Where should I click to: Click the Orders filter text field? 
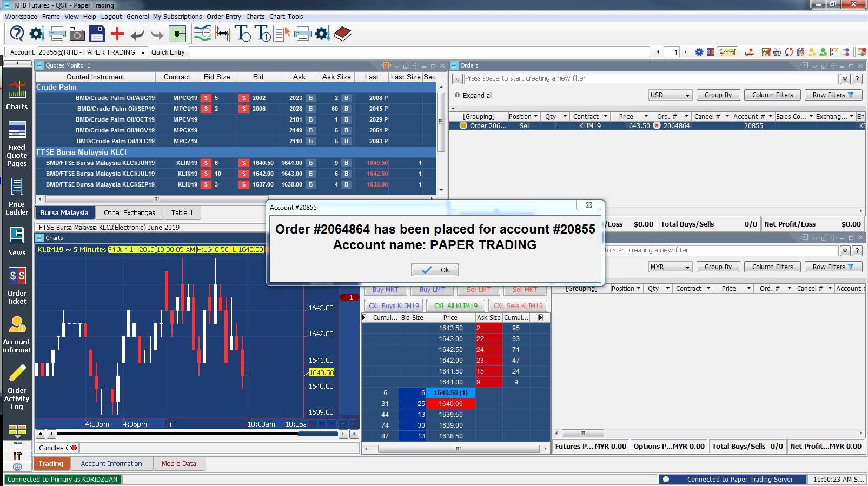[651, 78]
